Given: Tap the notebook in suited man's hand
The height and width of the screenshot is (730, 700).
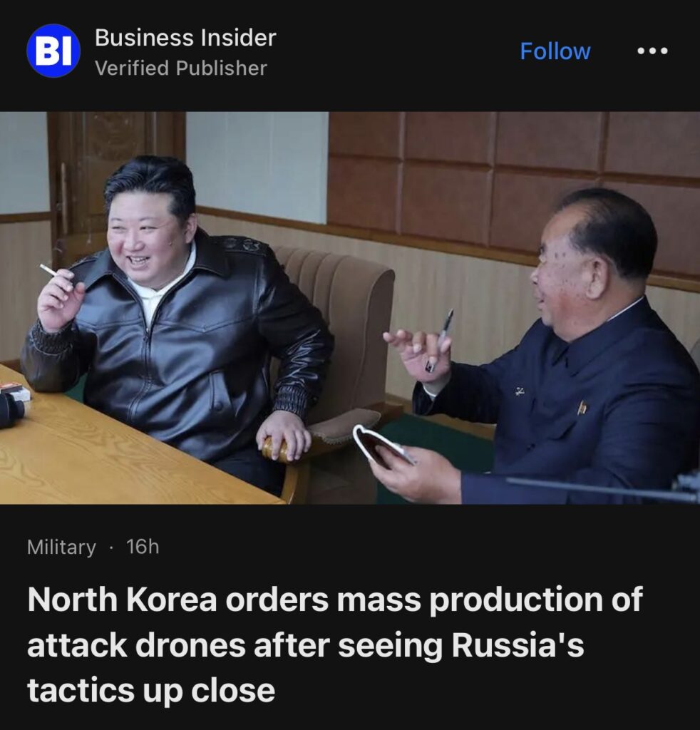Looking at the screenshot, I should pyautogui.click(x=383, y=446).
